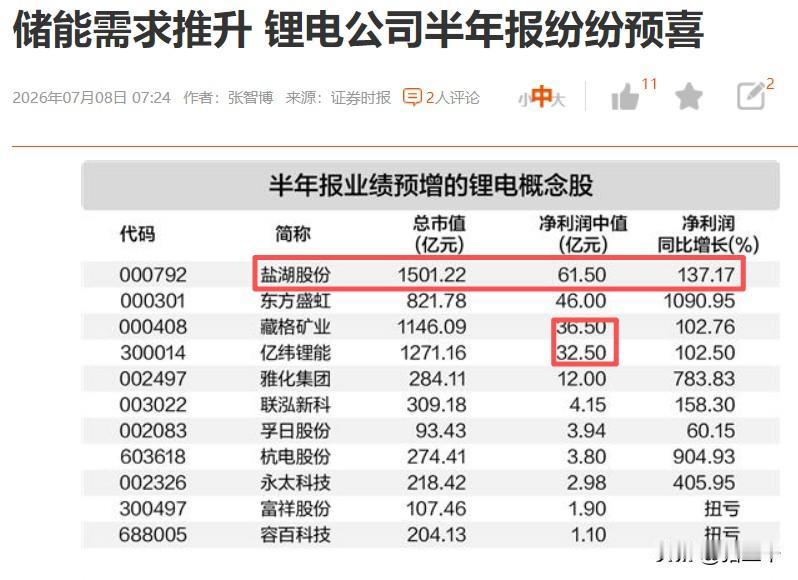Click stock code 000792
The image size is (798, 580).
[153, 275]
